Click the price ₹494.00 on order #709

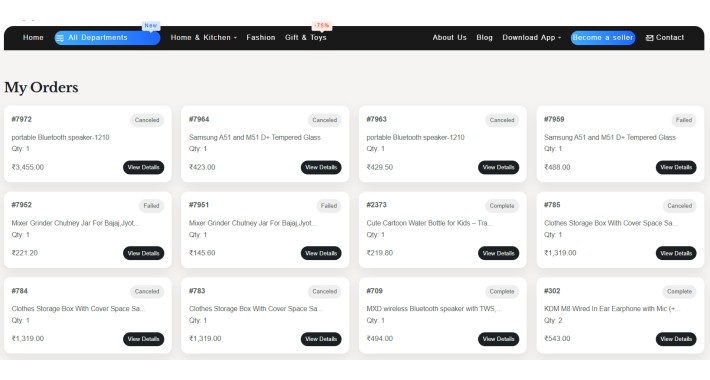point(379,338)
